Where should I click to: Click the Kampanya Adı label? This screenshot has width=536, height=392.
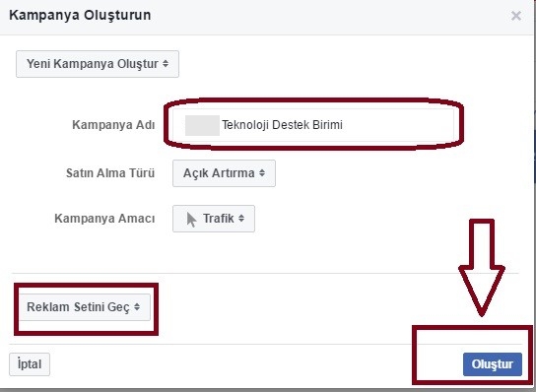pyautogui.click(x=113, y=125)
